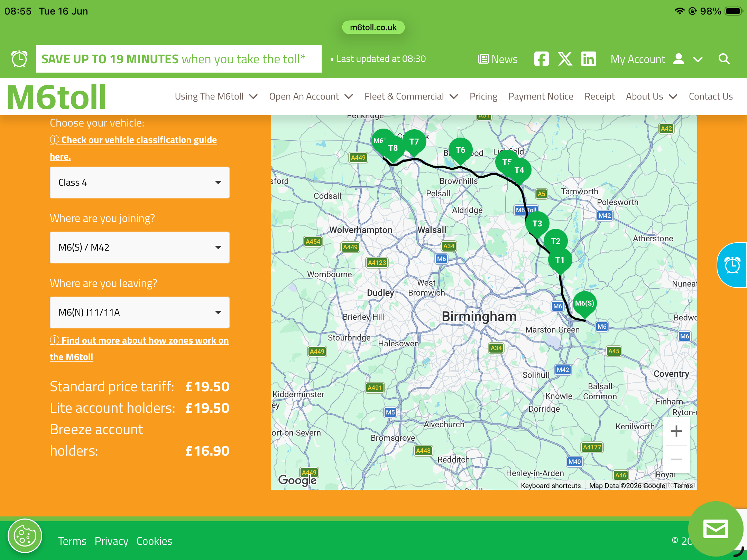747x560 pixels.
Task: Select the T8 junction map marker
Action: click(393, 149)
